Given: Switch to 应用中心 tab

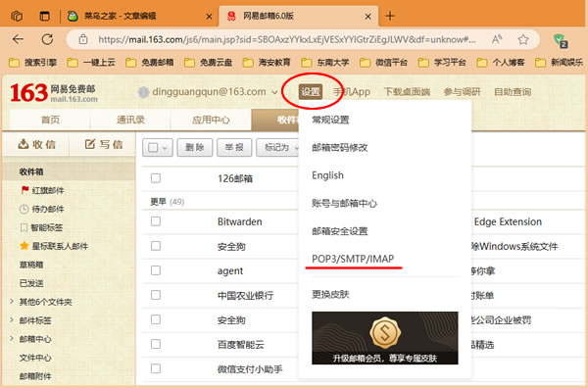Looking at the screenshot, I should point(211,120).
